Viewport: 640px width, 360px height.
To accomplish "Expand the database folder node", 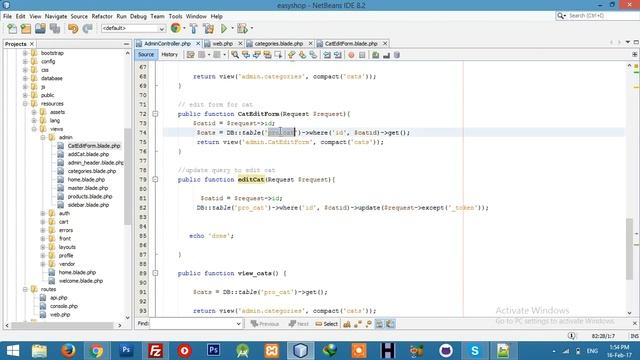I will (x=25, y=78).
